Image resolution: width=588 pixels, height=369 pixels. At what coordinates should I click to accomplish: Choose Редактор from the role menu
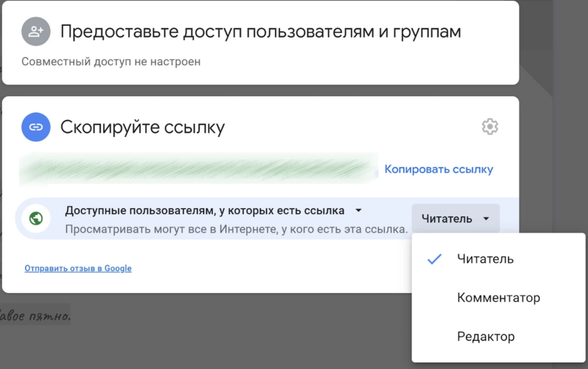[486, 337]
